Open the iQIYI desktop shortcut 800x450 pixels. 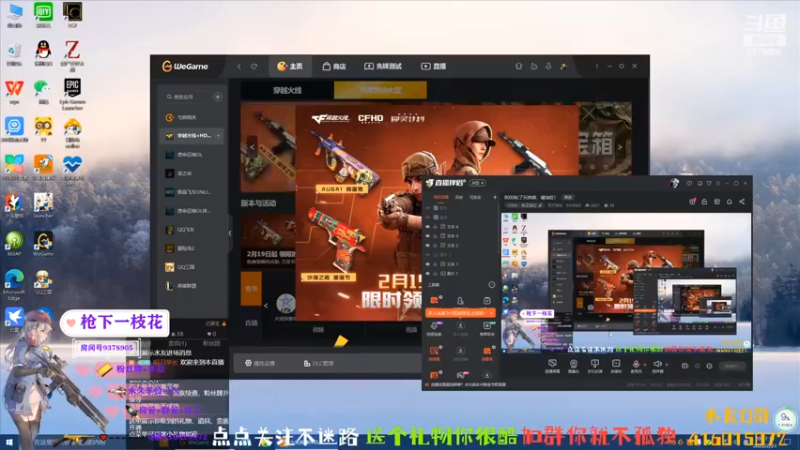point(43,14)
